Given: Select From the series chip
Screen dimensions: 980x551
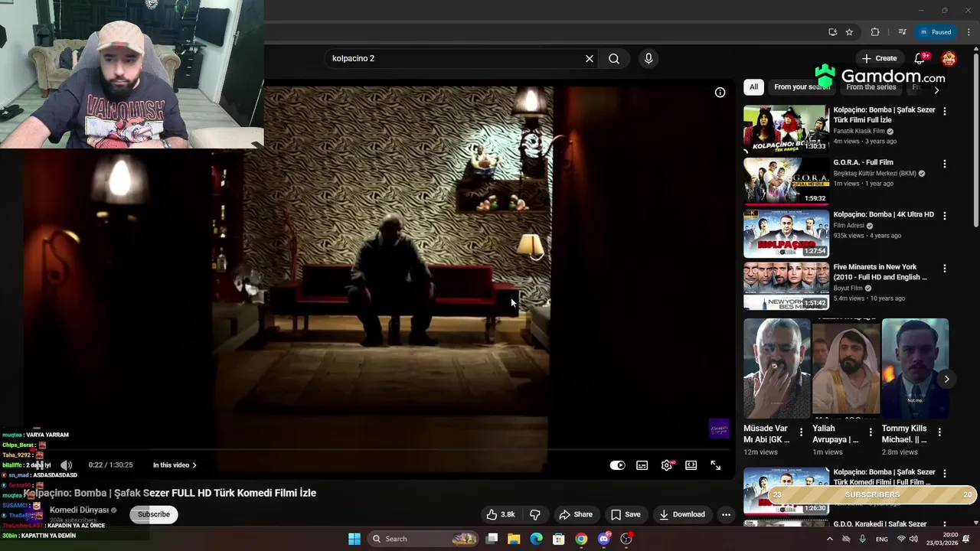Looking at the screenshot, I should pyautogui.click(x=871, y=87).
